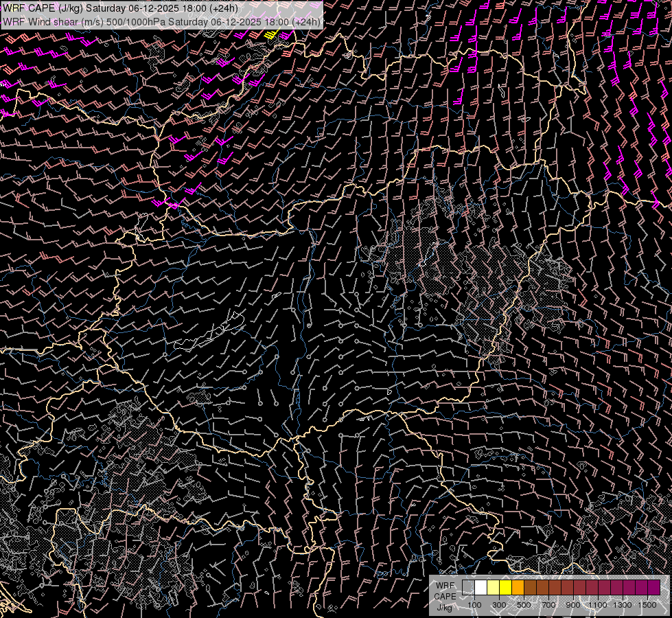The height and width of the screenshot is (618, 672).
Task: Click the 900 legend value label
Action: (x=573, y=605)
